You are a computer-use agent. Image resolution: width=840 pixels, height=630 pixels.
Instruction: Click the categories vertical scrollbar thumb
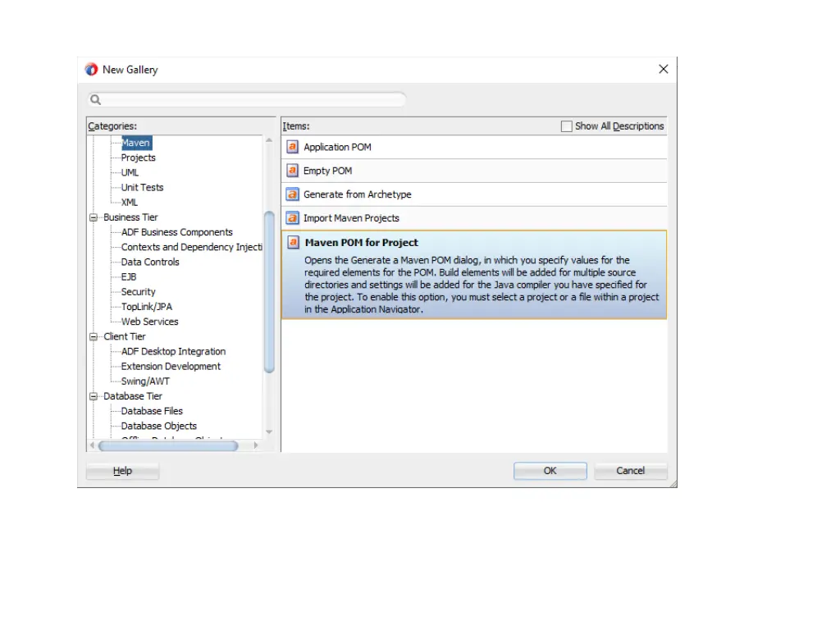click(x=269, y=291)
